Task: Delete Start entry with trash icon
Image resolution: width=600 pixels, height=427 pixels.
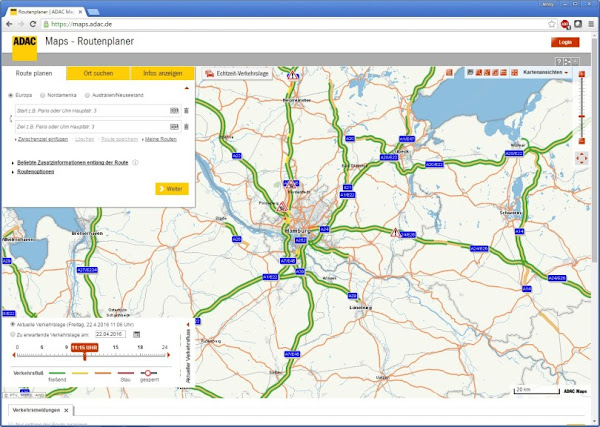Action: [186, 111]
